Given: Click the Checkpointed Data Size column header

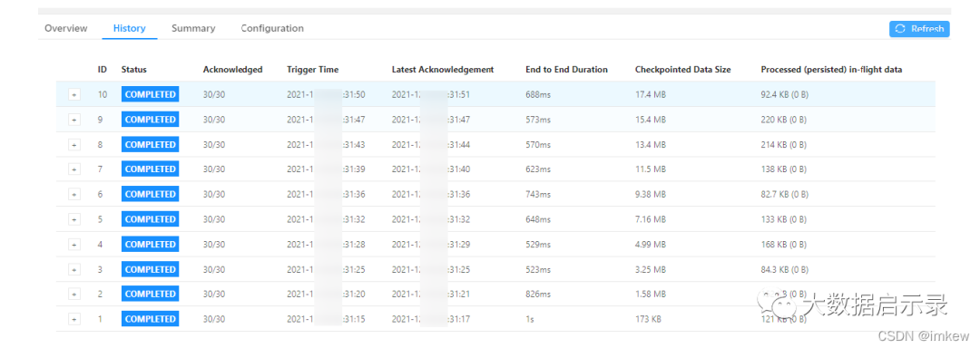Looking at the screenshot, I should click(x=682, y=70).
